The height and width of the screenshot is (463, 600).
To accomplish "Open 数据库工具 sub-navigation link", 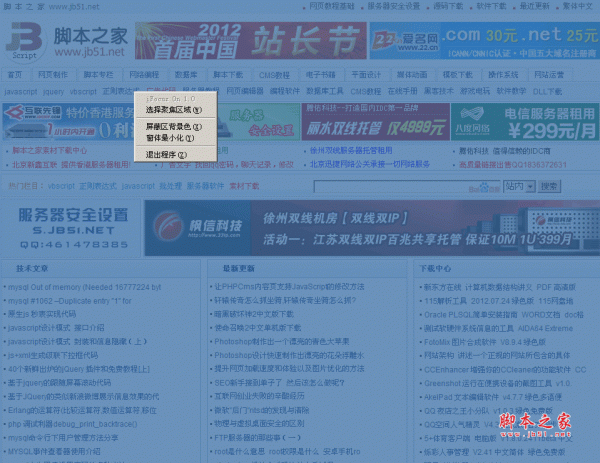I will (325, 91).
